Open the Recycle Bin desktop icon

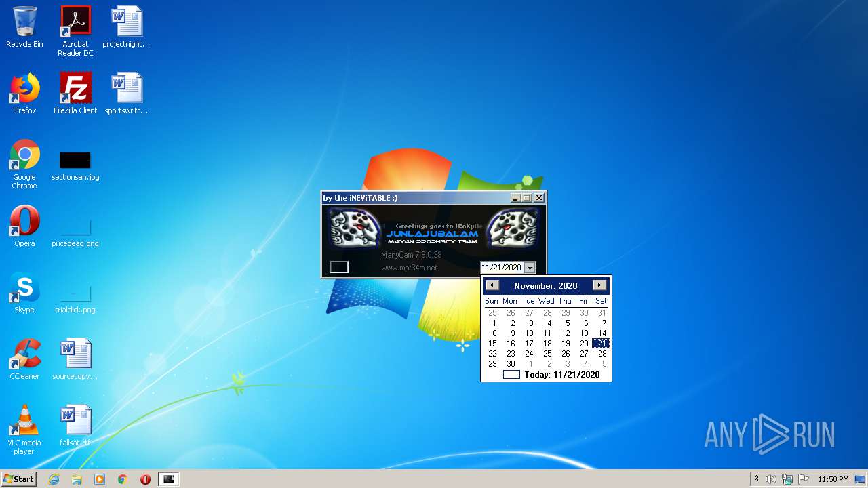click(24, 27)
